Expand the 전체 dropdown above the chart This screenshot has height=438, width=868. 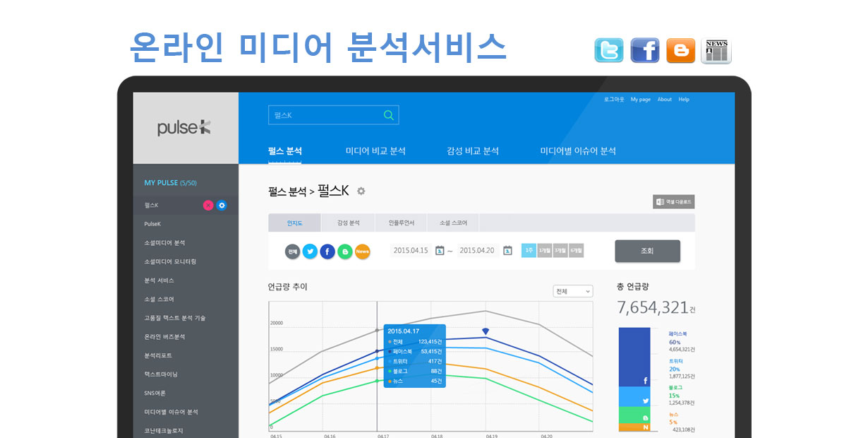click(x=573, y=291)
